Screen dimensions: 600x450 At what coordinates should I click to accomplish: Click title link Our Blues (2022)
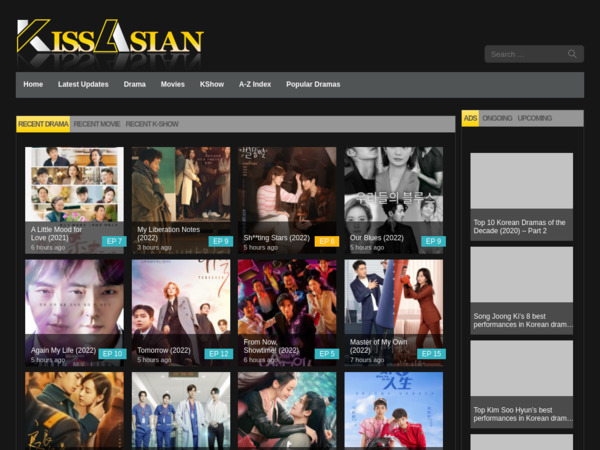tap(377, 238)
